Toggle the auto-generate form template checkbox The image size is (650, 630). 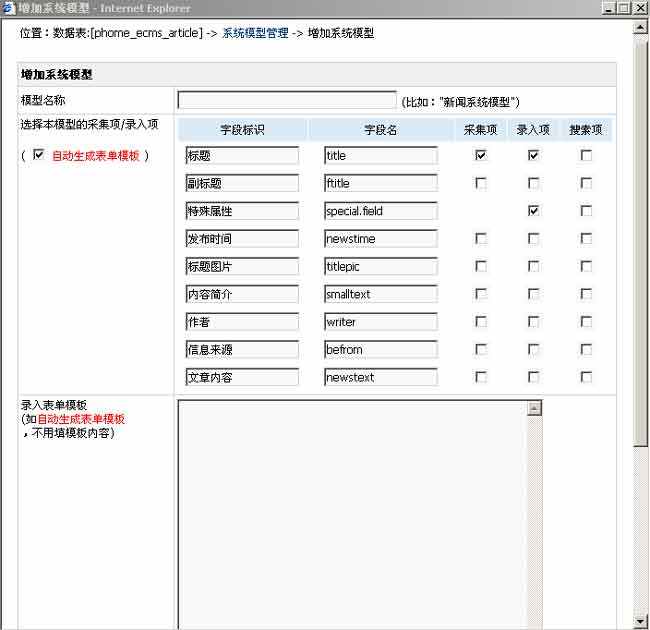tap(39, 155)
